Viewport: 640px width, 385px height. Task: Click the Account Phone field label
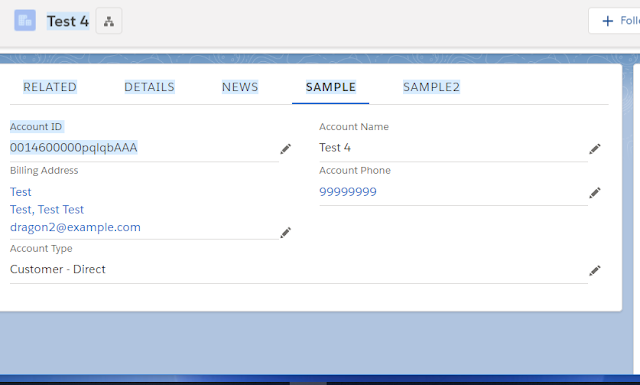(355, 170)
